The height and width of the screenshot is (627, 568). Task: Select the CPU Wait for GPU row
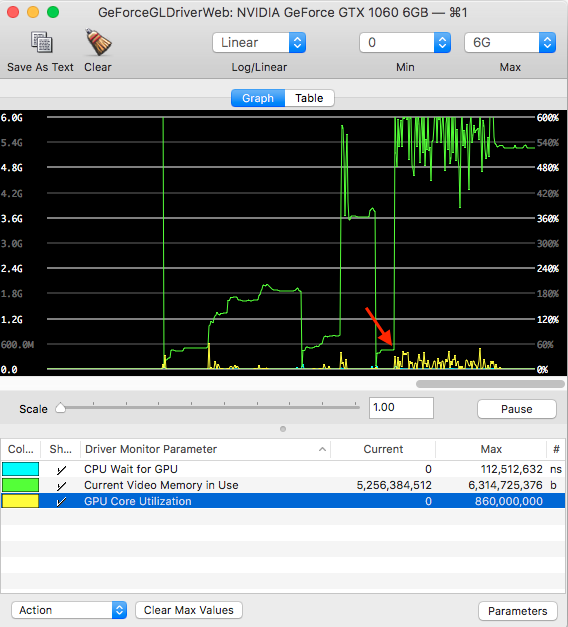(x=283, y=469)
